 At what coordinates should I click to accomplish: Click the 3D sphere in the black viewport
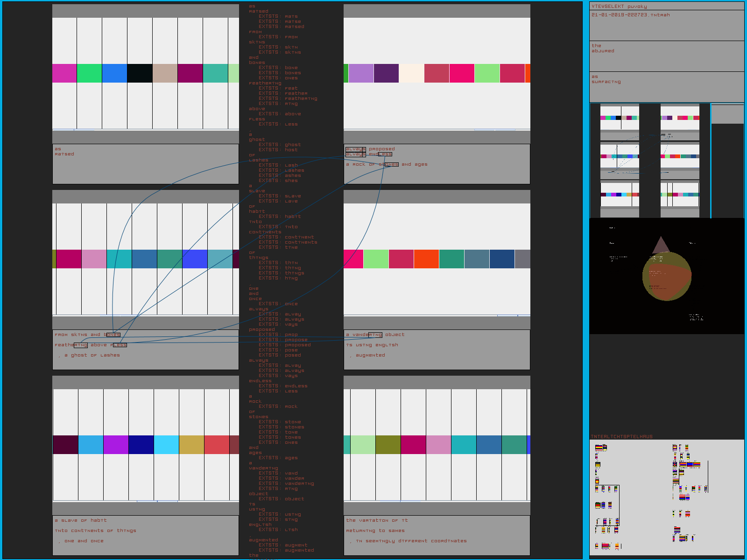pyautogui.click(x=667, y=276)
